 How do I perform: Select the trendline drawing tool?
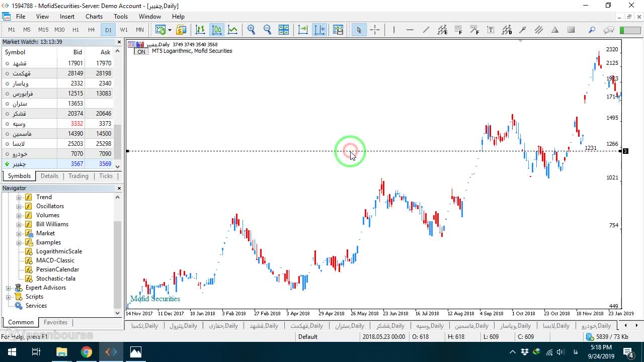pyautogui.click(x=426, y=30)
